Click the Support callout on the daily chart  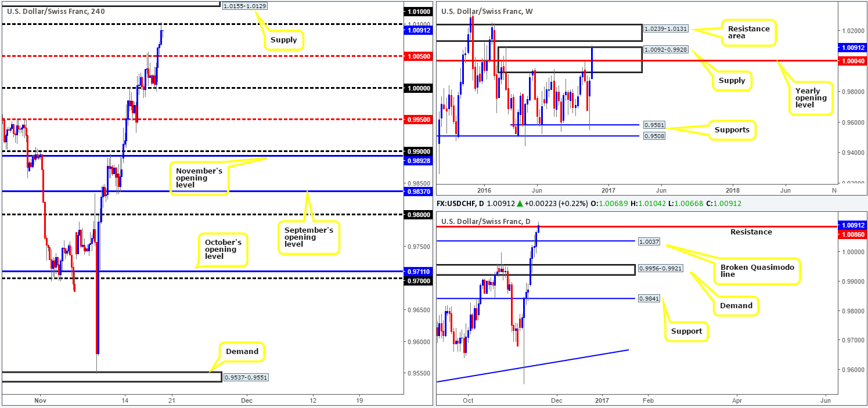687,331
